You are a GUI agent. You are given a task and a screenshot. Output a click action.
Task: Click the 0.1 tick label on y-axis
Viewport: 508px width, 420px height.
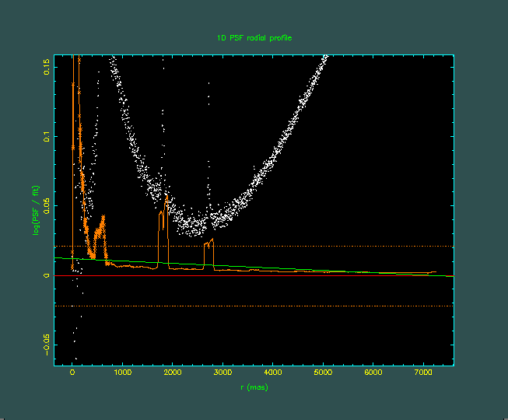click(x=47, y=136)
